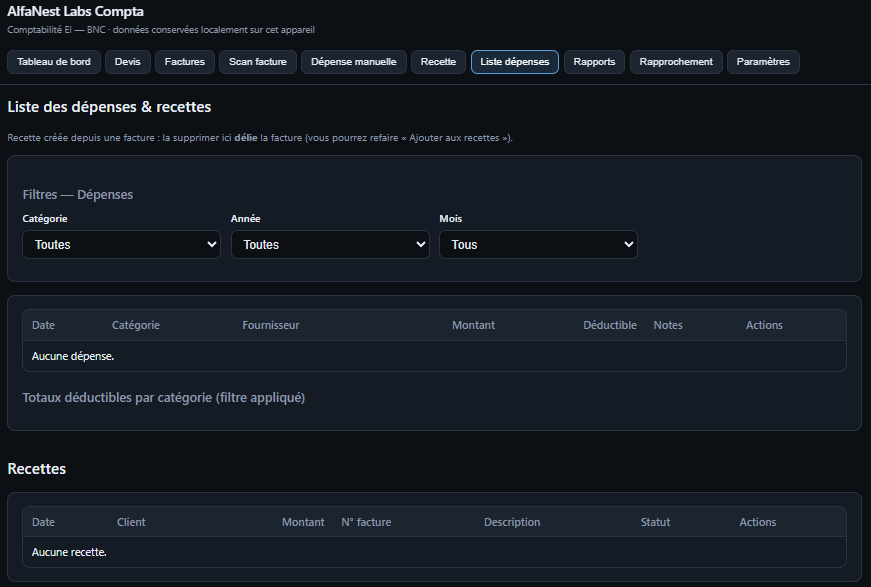Switch to the Rapports tab
Image resolution: width=871 pixels, height=587 pixels.
click(x=594, y=62)
